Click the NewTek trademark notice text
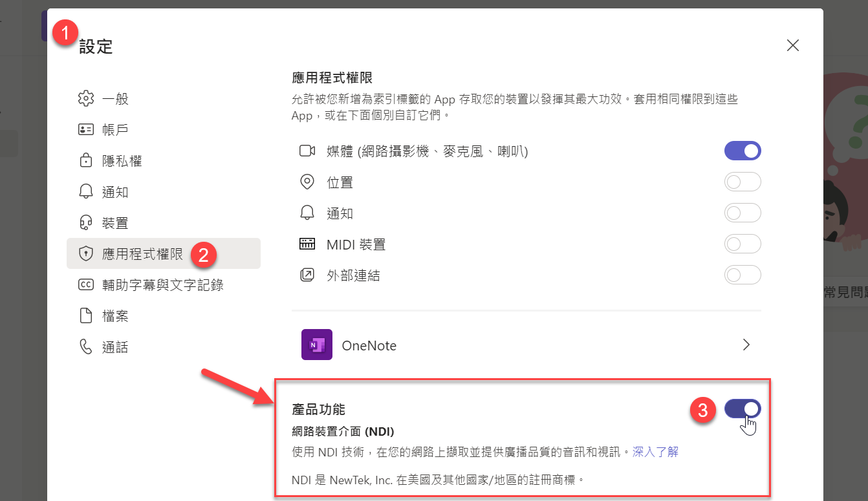 click(439, 480)
